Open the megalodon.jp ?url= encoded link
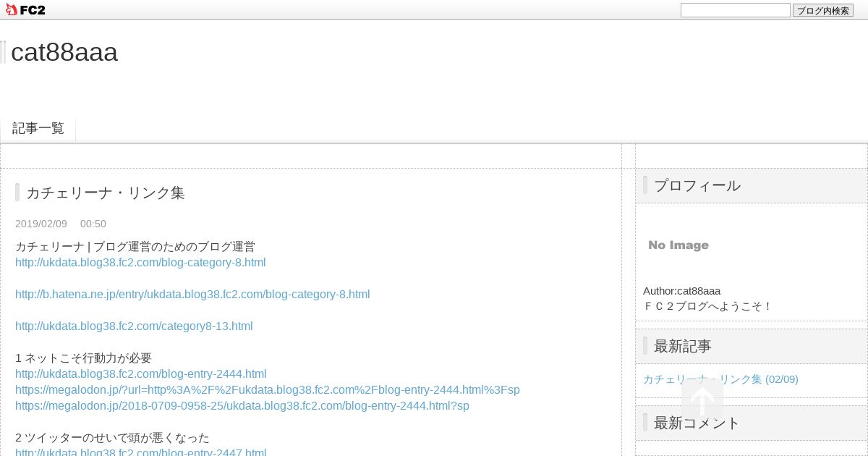This screenshot has width=868, height=456. pyautogui.click(x=268, y=389)
